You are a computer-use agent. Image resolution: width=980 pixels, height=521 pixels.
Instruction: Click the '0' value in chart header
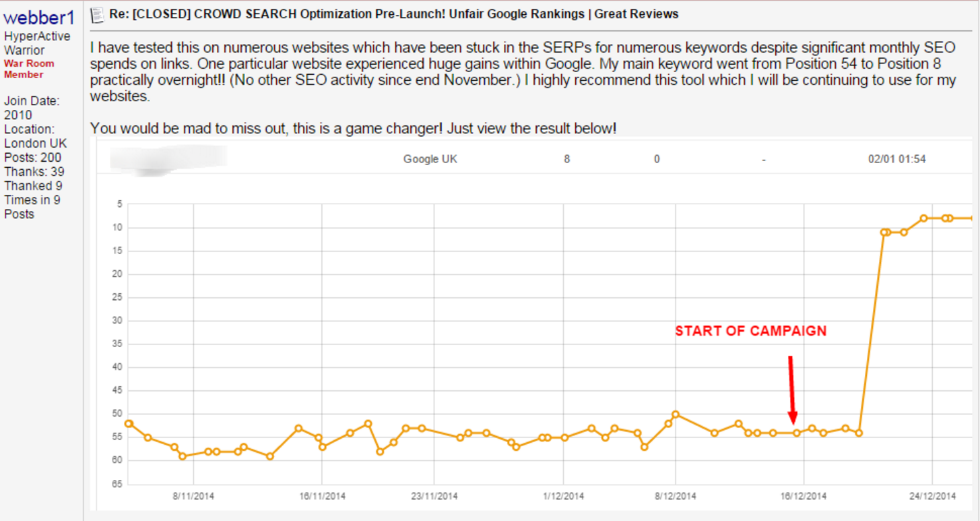click(x=657, y=159)
